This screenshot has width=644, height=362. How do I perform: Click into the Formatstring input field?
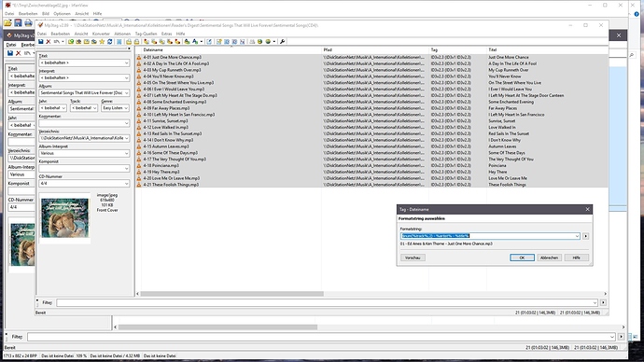[x=487, y=236]
